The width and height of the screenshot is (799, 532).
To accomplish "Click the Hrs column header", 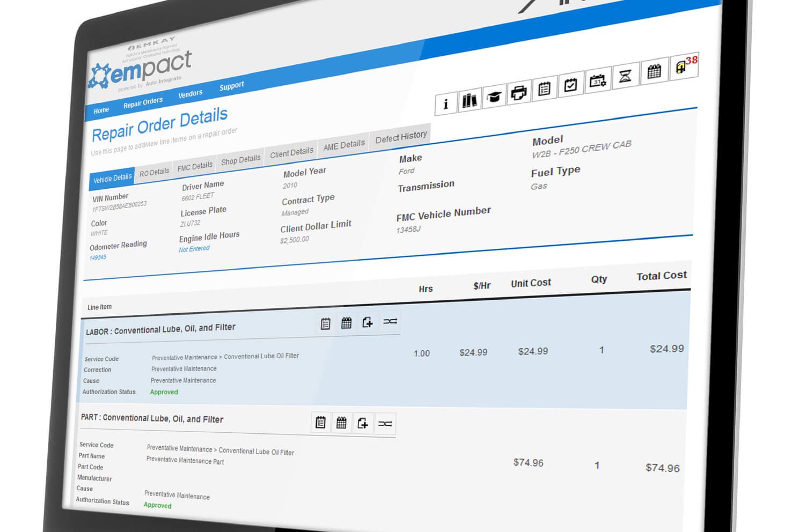I will point(426,289).
